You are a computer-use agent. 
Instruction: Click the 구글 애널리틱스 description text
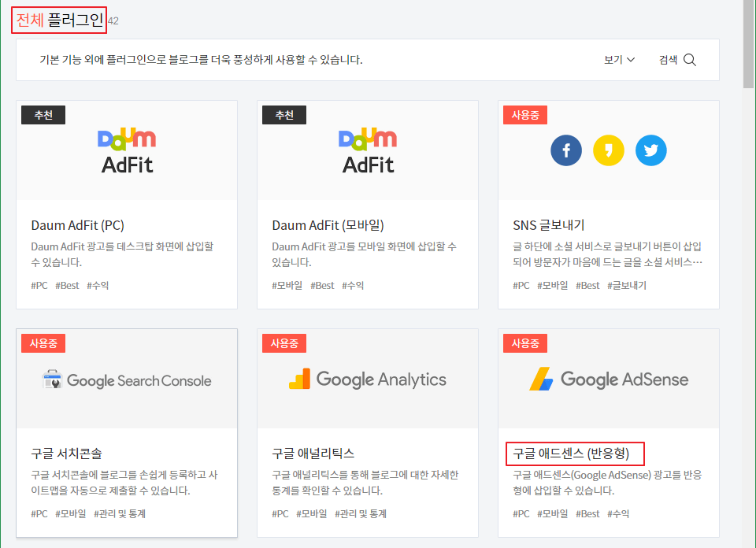click(x=365, y=483)
